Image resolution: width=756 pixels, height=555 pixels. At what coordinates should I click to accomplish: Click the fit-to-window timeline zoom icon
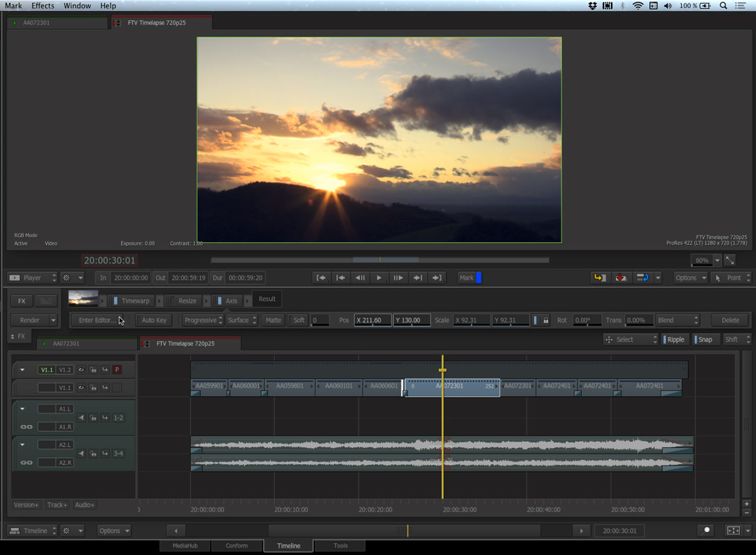(733, 531)
